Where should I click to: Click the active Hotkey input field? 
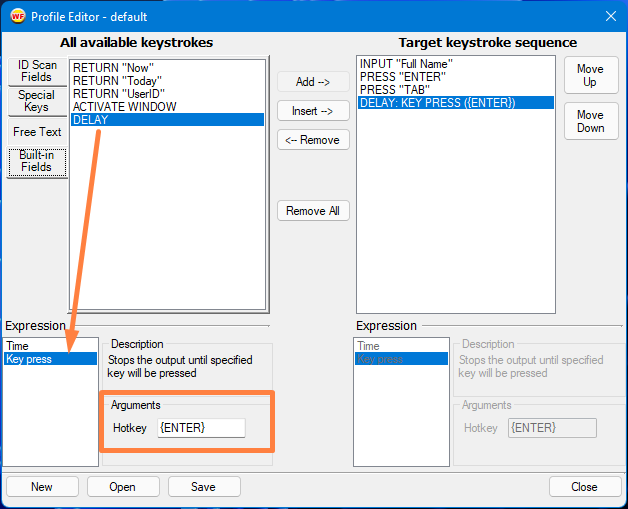point(201,428)
